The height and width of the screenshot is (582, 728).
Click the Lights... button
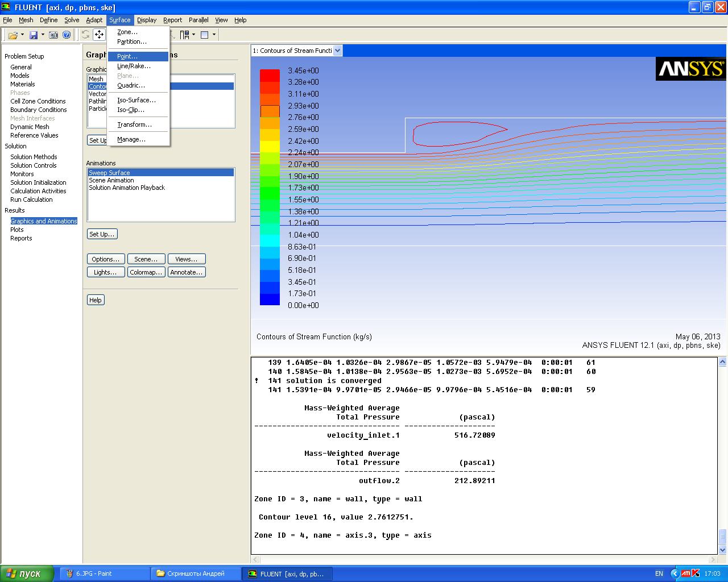pos(106,272)
